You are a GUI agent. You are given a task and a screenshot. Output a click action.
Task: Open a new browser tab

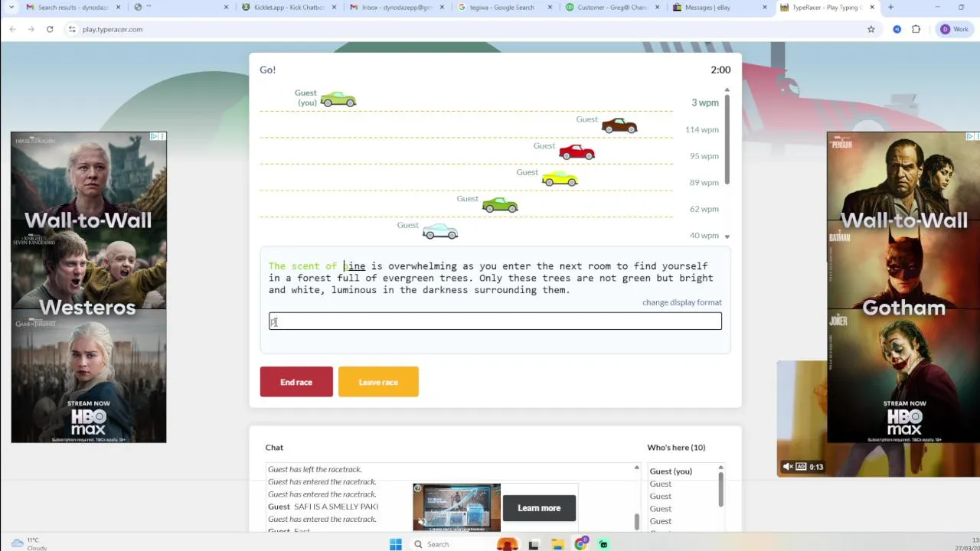[x=890, y=8]
